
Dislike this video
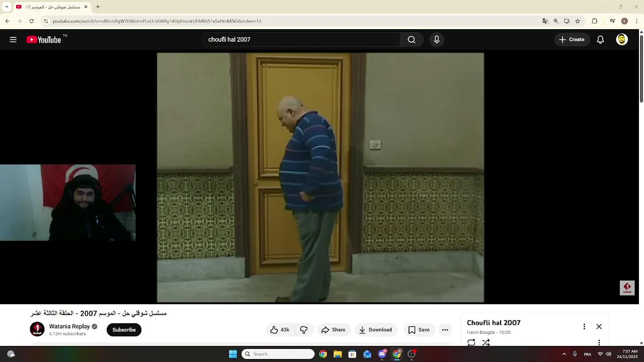click(x=304, y=330)
